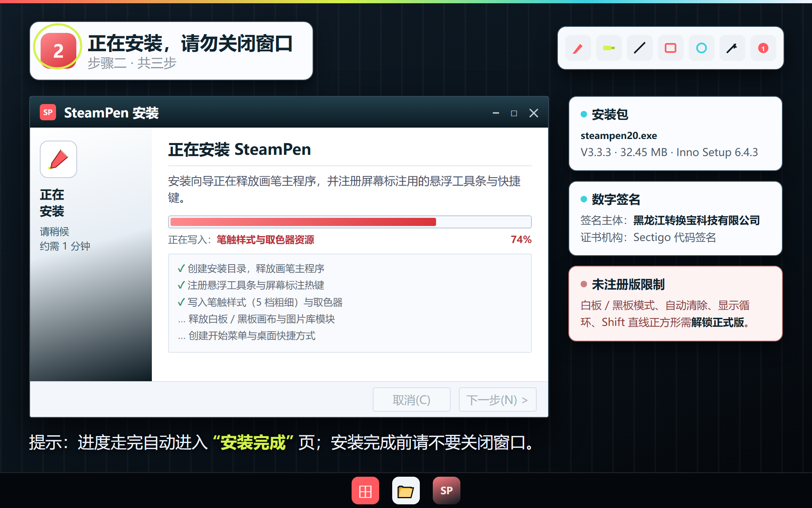Viewport: 812px width, 508px height.
Task: Select the numbered step marker tool
Action: (x=763, y=48)
